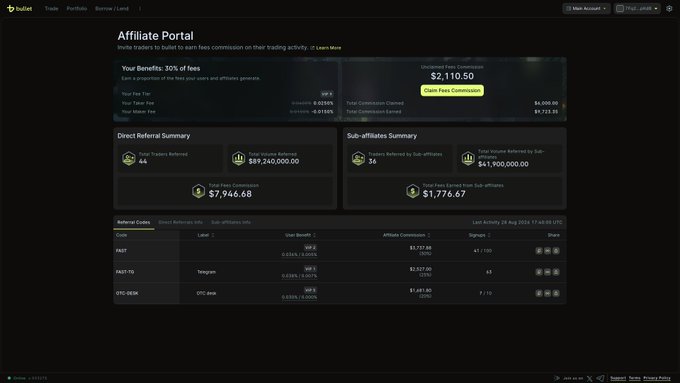This screenshot has width=680, height=383.
Task: Click the Total Fees Commission dollar icon
Action: (198, 191)
